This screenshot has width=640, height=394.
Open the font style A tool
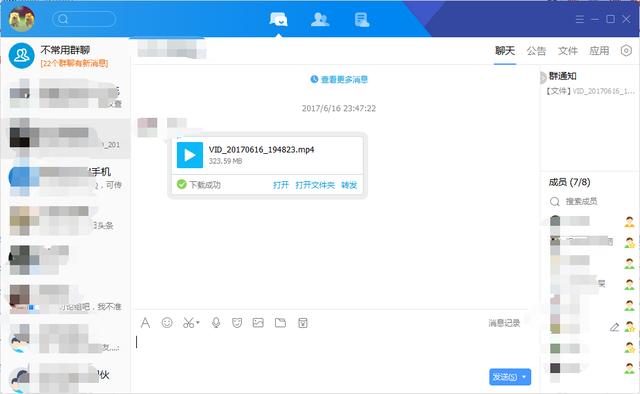pos(145,323)
